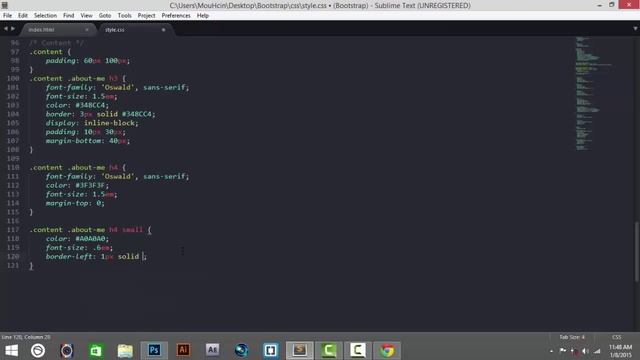640x360 pixels.
Task: Click the "color: #348CC4;" line 103
Action: point(77,105)
